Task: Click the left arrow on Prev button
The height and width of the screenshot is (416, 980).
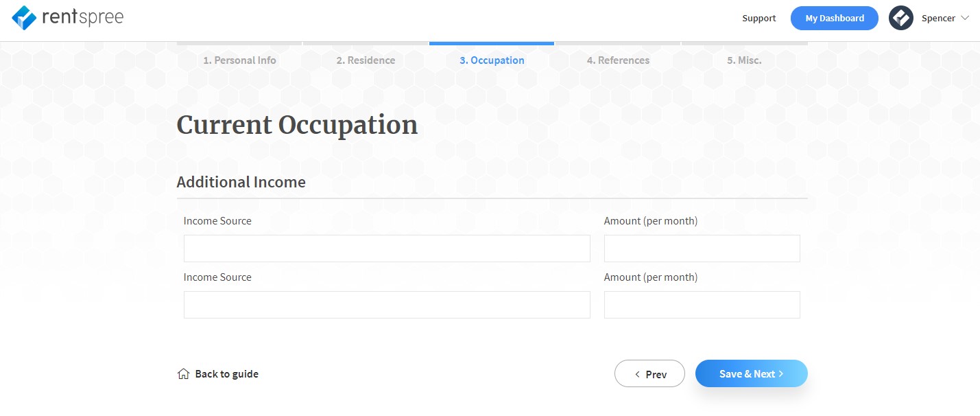Action: [x=637, y=374]
